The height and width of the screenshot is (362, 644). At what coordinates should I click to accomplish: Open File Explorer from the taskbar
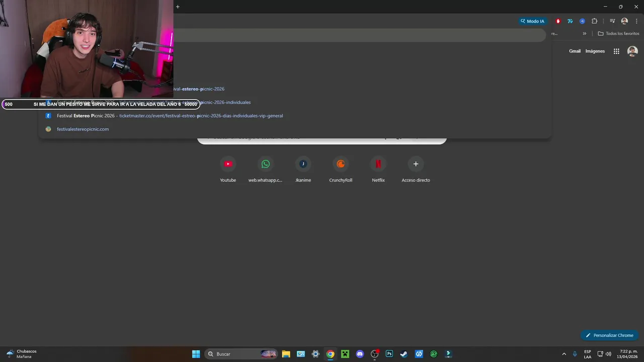click(286, 354)
